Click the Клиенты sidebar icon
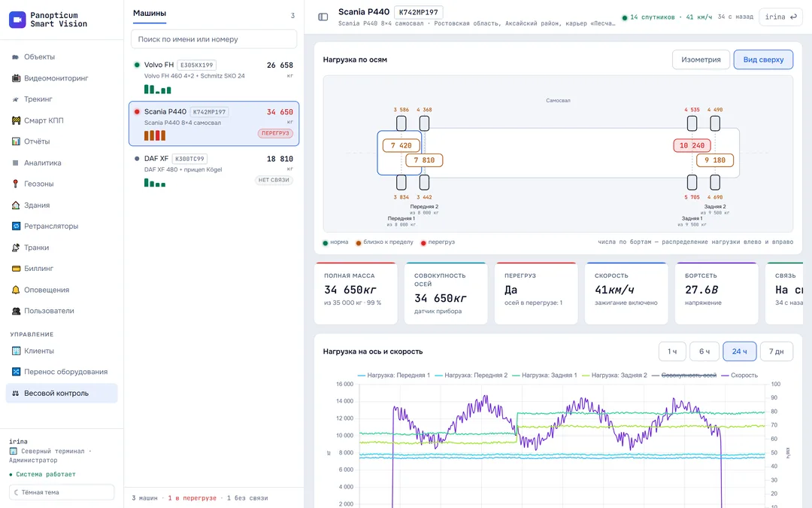This screenshot has height=508, width=812. (x=16, y=351)
